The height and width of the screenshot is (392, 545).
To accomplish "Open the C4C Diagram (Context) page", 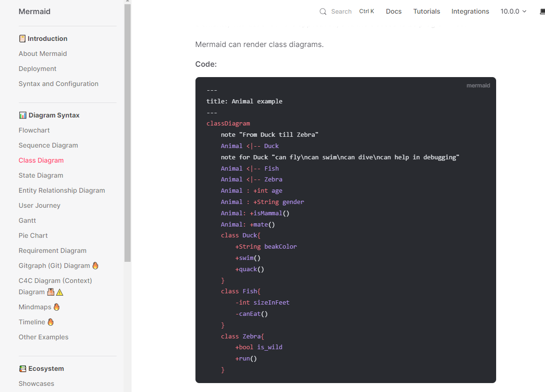I will click(x=55, y=286).
